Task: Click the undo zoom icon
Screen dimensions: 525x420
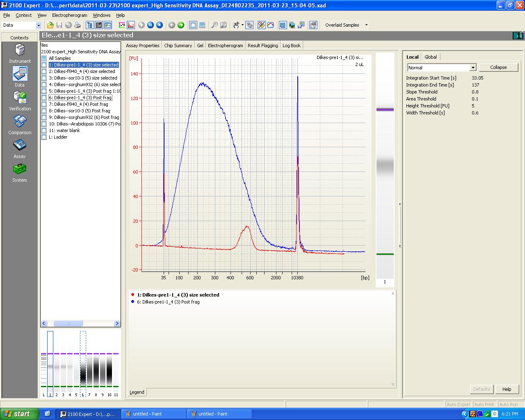Action: 224,25
